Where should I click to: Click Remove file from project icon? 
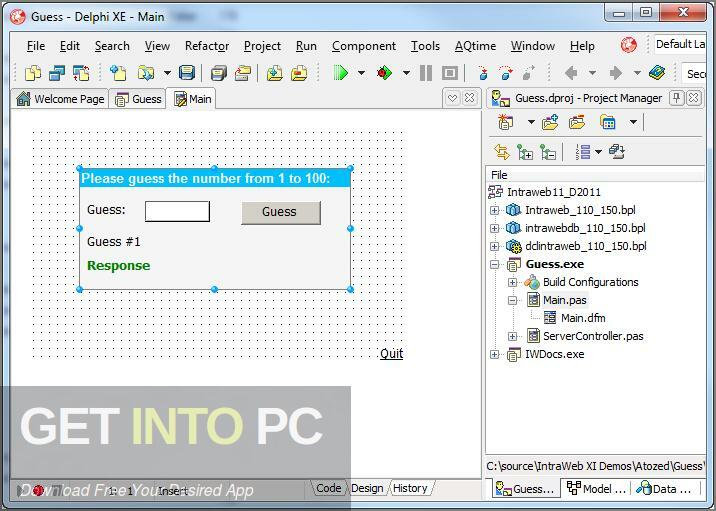pos(299,73)
